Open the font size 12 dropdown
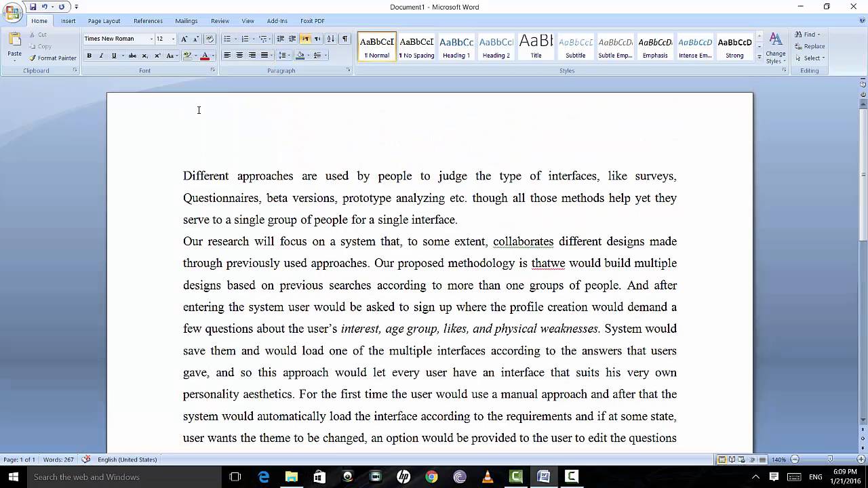This screenshot has height=488, width=868. pyautogui.click(x=173, y=39)
